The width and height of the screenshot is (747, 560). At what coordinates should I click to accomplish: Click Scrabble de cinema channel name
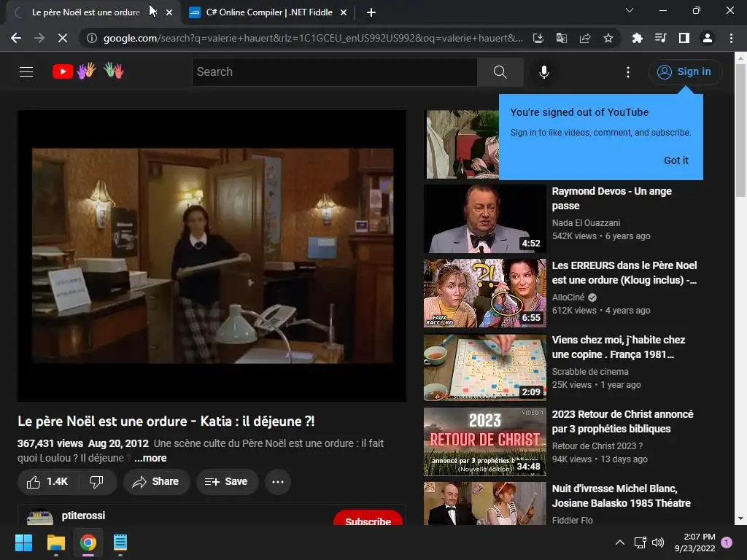(x=590, y=371)
